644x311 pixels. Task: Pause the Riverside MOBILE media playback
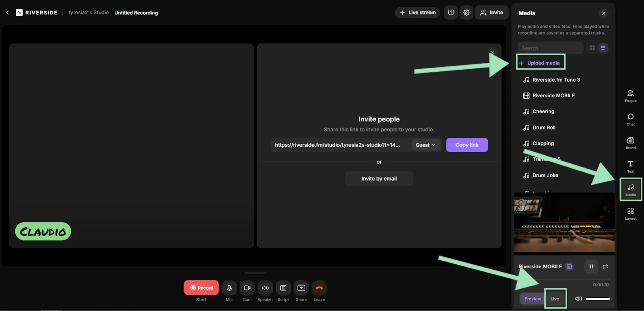click(591, 266)
